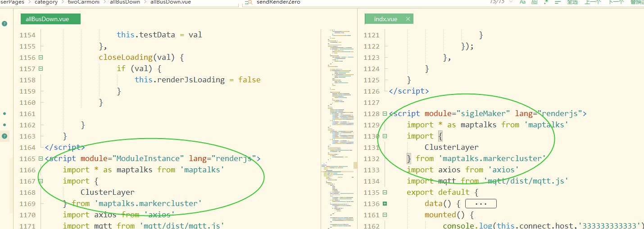
Task: Toggle regular expression search option
Action: 546,2
